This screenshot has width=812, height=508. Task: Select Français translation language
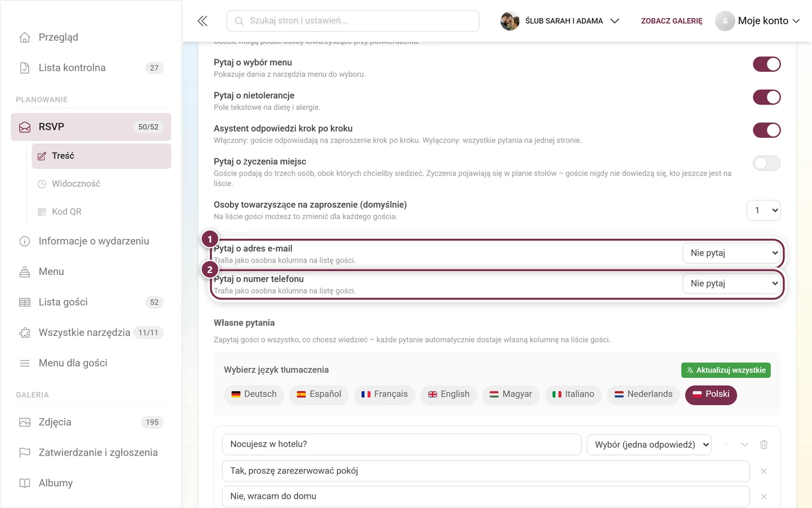pos(385,395)
